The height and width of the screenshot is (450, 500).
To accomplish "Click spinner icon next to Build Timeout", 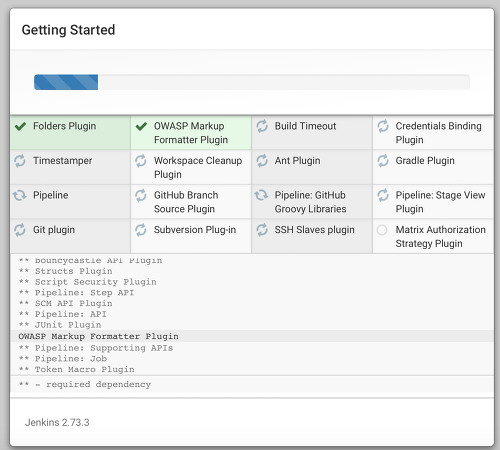I will click(262, 126).
